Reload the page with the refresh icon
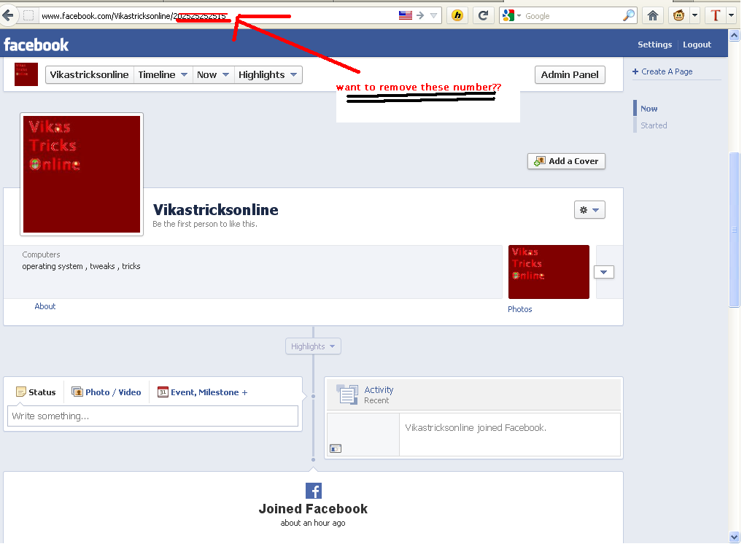The width and height of the screenshot is (747, 560). tap(483, 15)
